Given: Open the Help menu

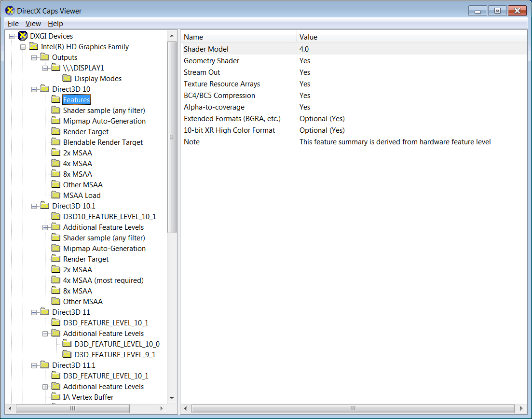Looking at the screenshot, I should [55, 24].
